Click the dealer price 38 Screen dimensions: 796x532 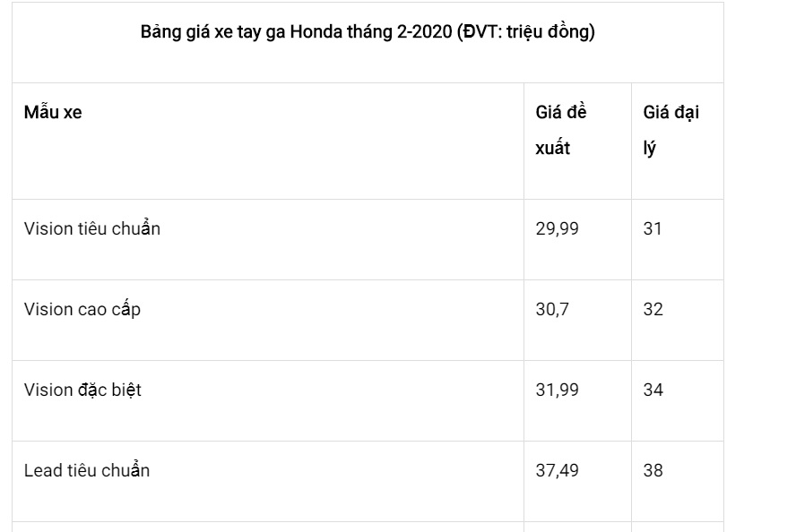click(x=653, y=470)
